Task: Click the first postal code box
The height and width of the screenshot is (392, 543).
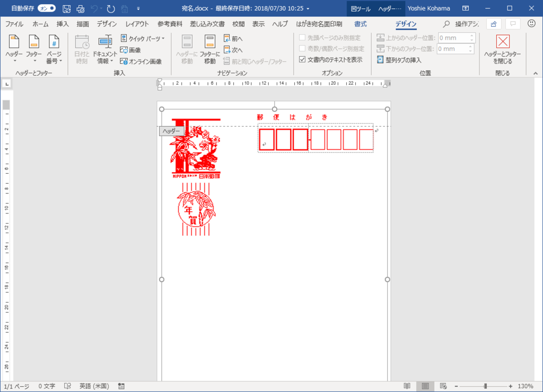Action: coord(267,140)
